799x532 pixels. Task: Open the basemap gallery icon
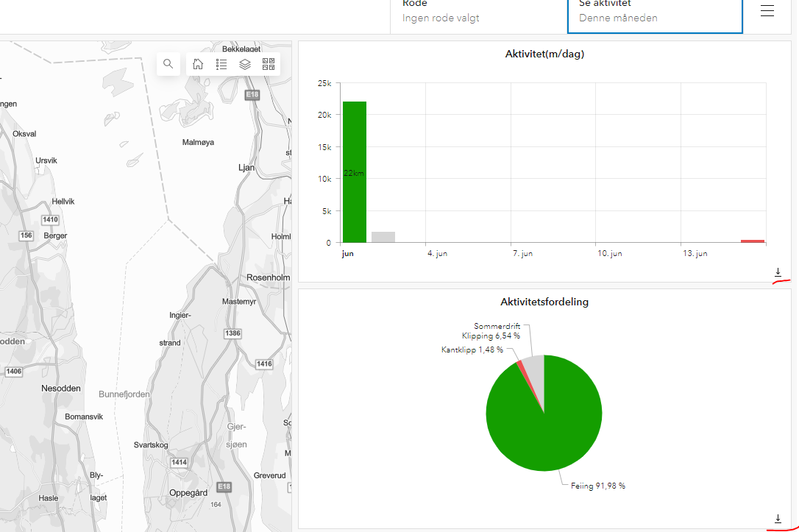(x=268, y=64)
